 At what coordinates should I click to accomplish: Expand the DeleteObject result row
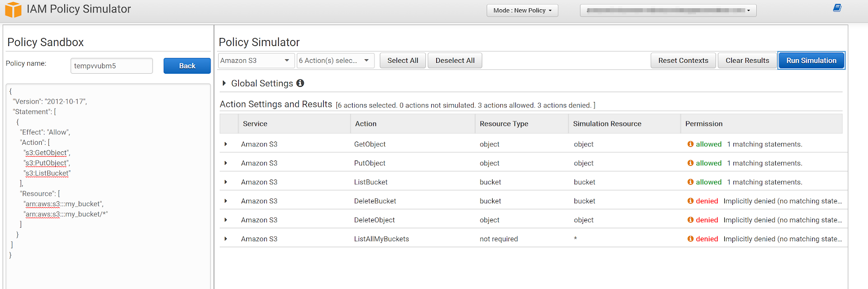(226, 220)
